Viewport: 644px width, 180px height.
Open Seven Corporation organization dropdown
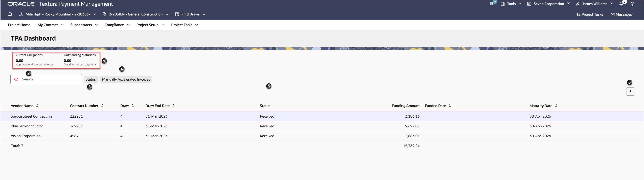[x=548, y=4]
